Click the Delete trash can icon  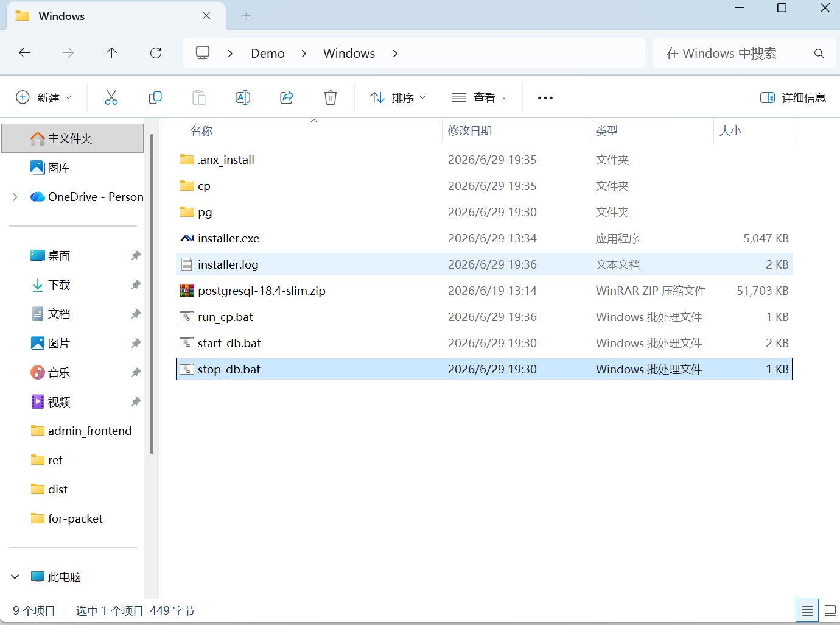tap(331, 97)
